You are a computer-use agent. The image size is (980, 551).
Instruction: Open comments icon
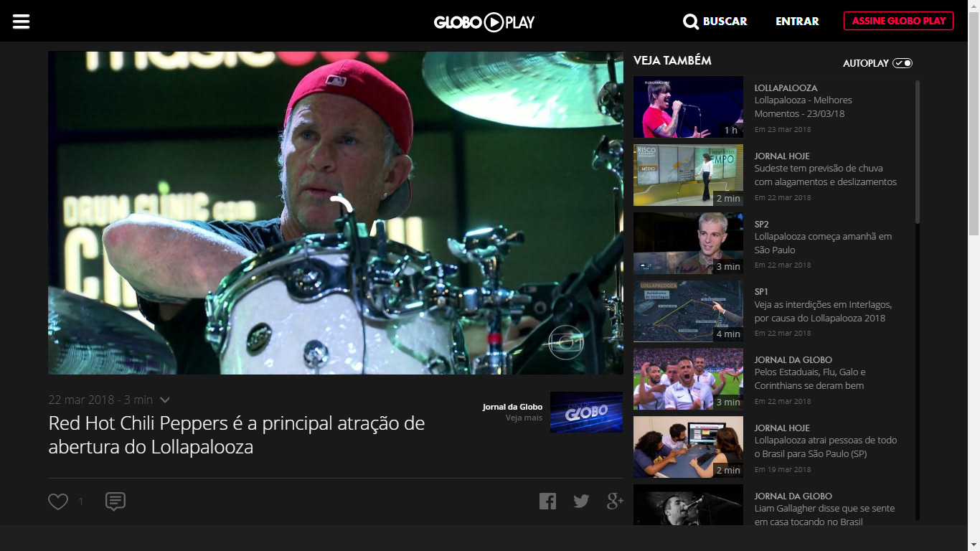(116, 501)
